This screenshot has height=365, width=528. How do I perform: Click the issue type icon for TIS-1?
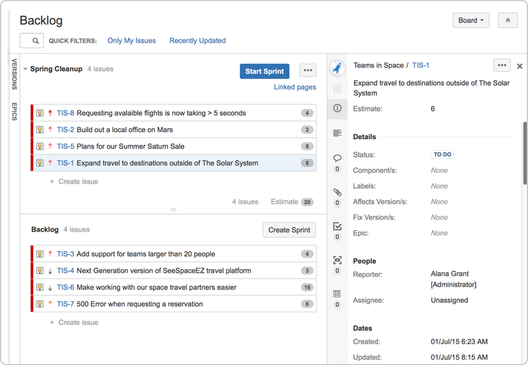(40, 163)
